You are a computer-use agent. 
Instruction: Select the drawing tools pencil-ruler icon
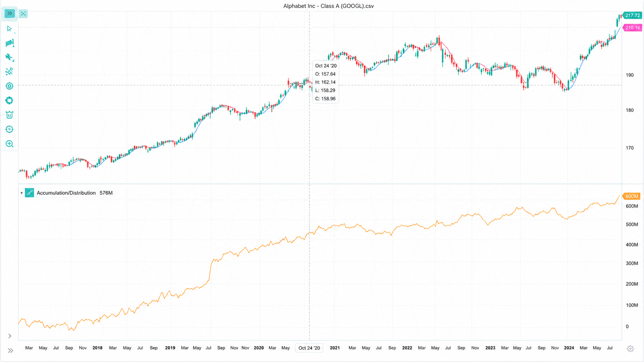tap(10, 58)
